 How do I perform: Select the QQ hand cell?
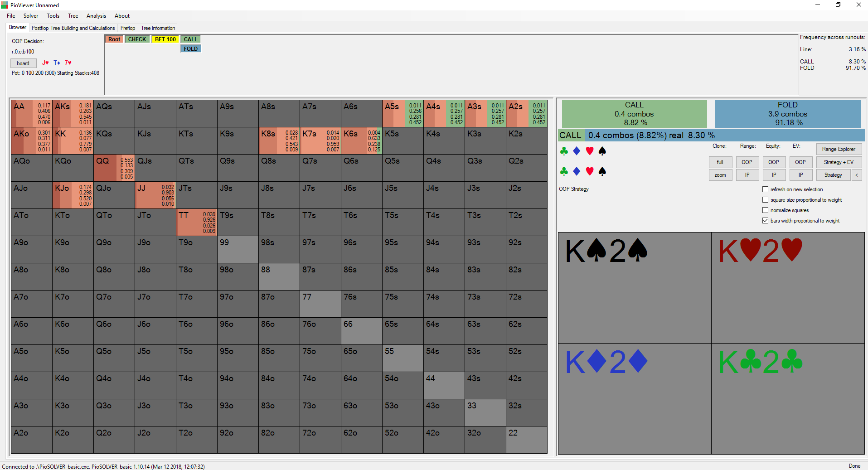pyautogui.click(x=114, y=168)
